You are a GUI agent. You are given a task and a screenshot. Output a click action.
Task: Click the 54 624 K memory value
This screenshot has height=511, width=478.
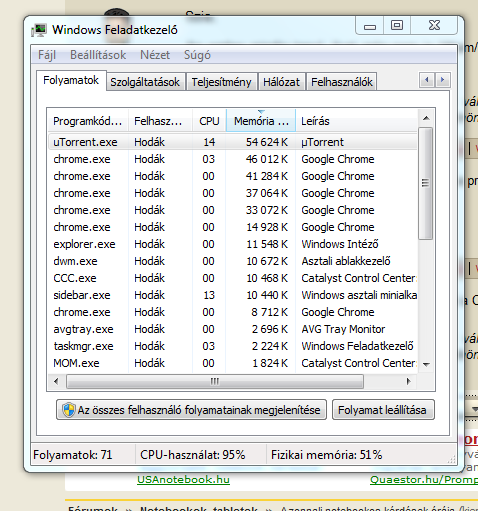[x=267, y=142]
